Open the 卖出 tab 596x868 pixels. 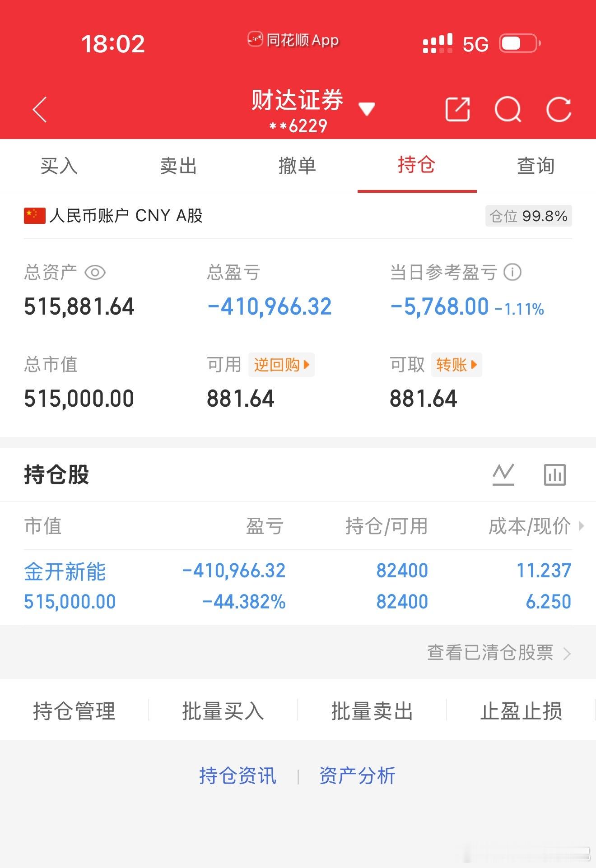(178, 166)
